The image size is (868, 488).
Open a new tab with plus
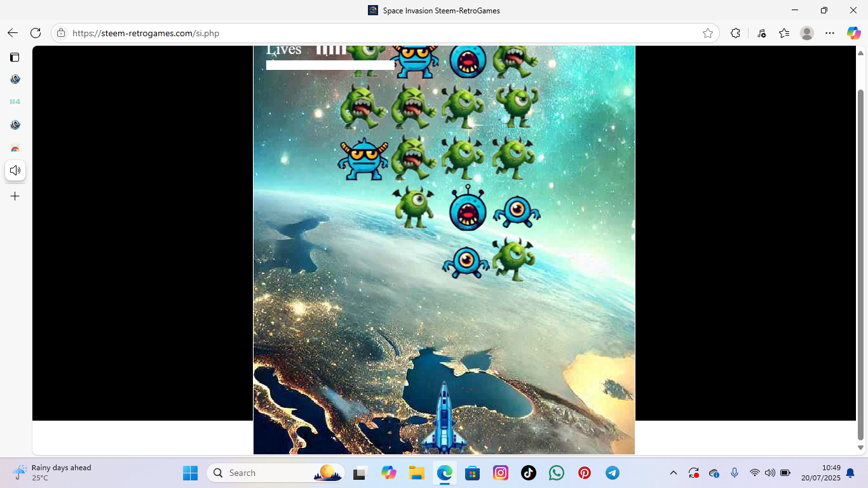click(x=15, y=196)
